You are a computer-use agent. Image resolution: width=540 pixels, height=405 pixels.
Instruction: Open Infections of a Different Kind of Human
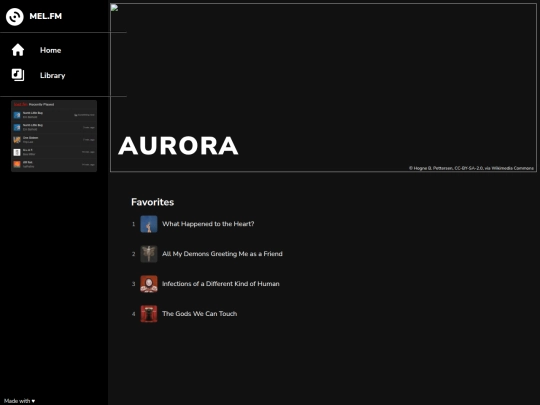221,284
